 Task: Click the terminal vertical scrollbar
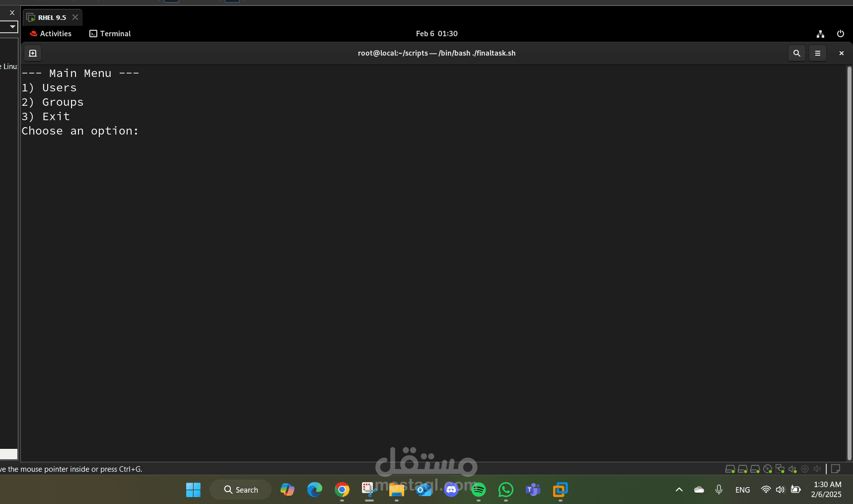(x=849, y=263)
